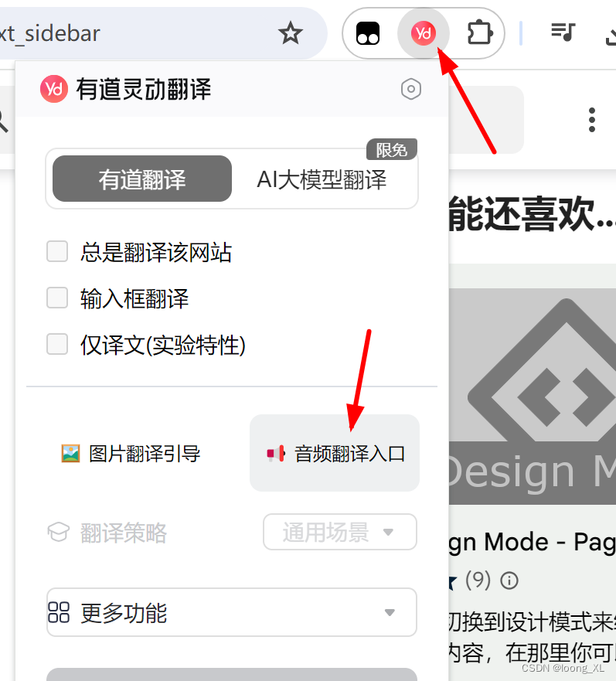Open 图片翻译引导 guide
This screenshot has height=681, width=616.
131,454
